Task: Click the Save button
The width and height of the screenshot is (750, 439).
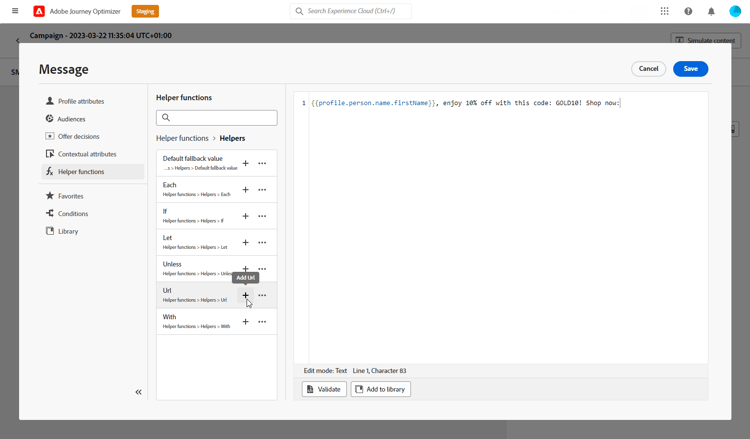Action: 690,69
